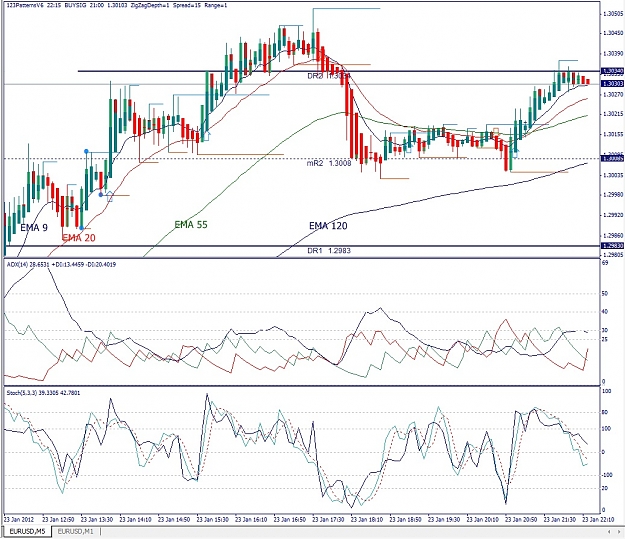Click the DR1 1.2983 level label

tap(329, 251)
